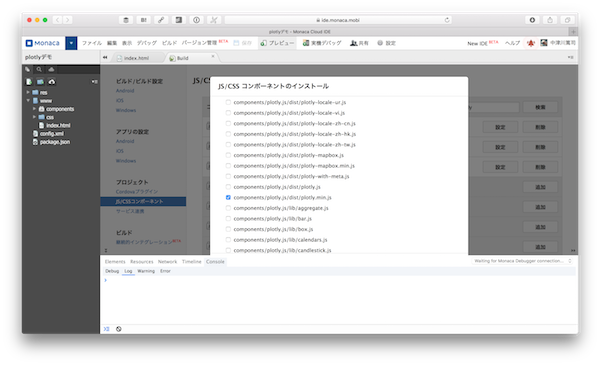
Task: Collapse the sidebar with double-arrow icon
Action: click(105, 57)
